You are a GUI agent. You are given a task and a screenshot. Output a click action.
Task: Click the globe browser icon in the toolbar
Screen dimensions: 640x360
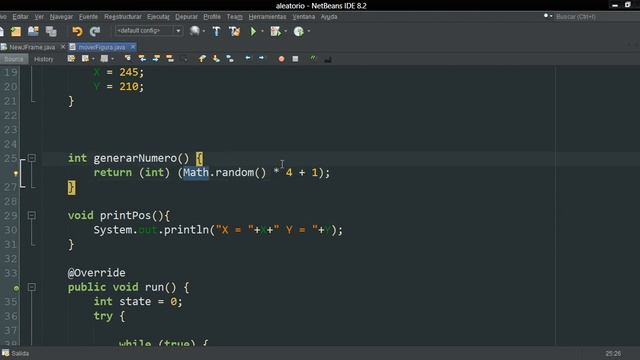click(x=194, y=31)
